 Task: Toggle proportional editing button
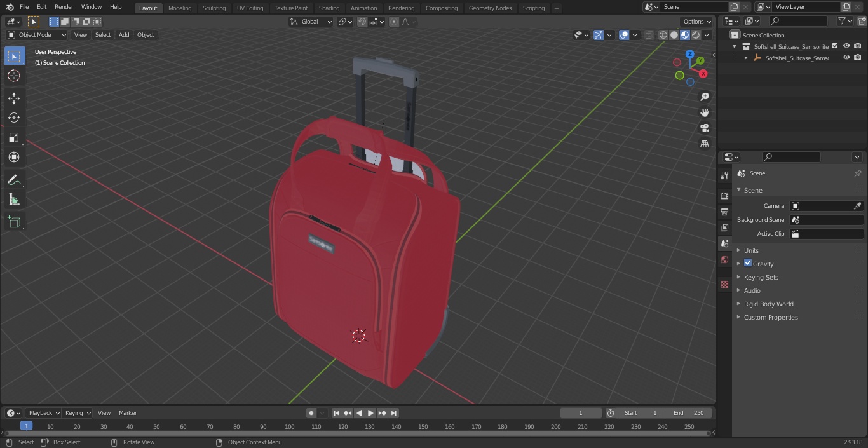(394, 22)
